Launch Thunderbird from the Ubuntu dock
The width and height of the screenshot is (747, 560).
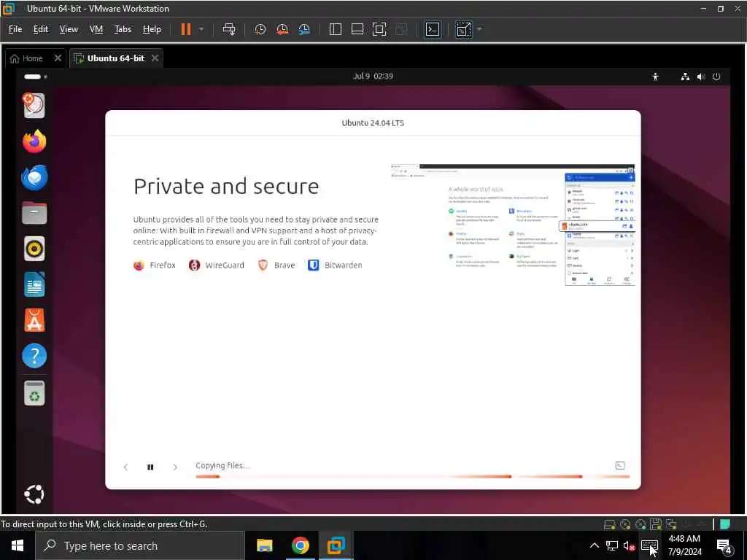pyautogui.click(x=34, y=177)
